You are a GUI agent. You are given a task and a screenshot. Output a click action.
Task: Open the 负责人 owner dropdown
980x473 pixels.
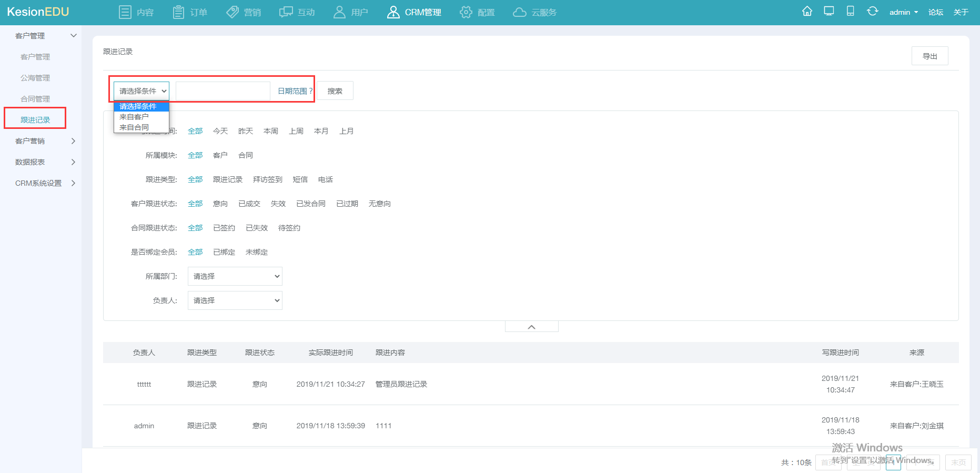[x=235, y=300]
